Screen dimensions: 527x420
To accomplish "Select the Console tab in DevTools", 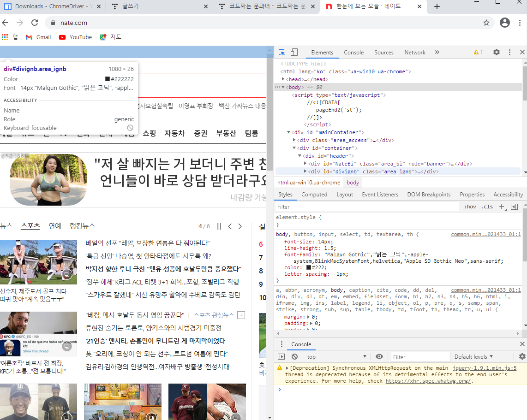I will click(353, 53).
